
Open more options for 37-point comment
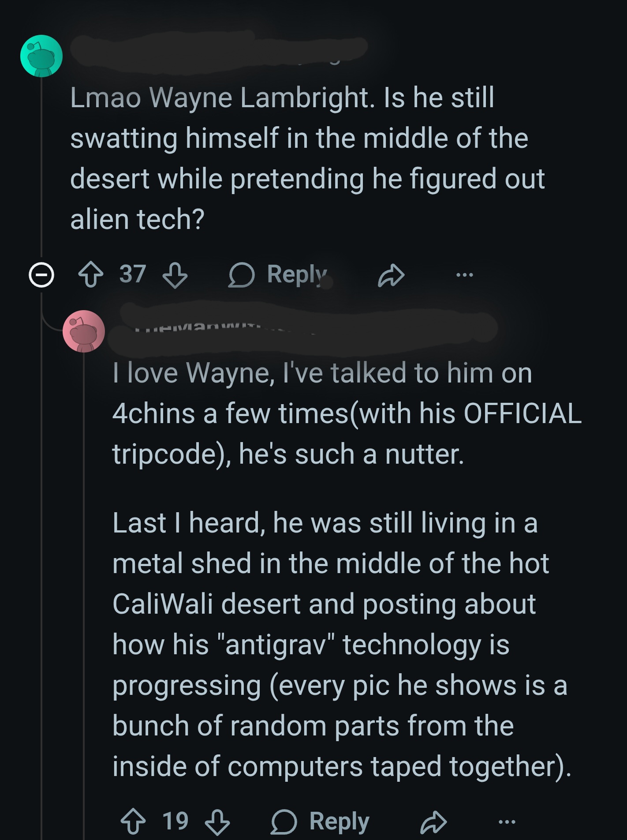pos(465,275)
